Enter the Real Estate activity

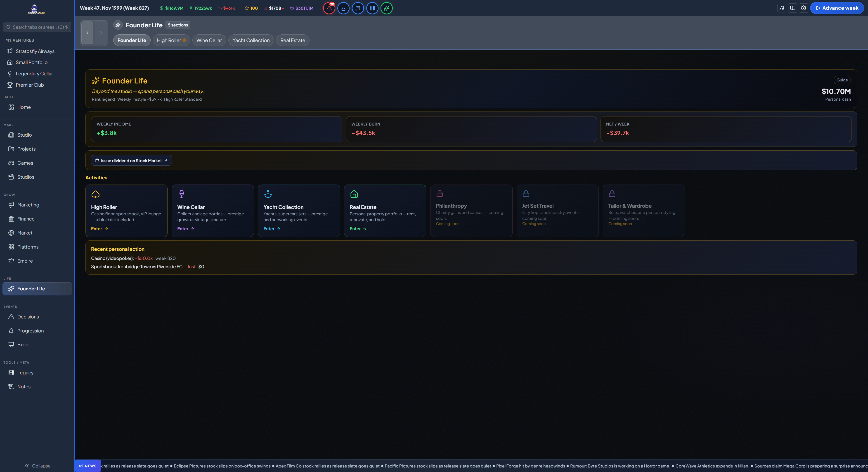[x=385, y=211]
